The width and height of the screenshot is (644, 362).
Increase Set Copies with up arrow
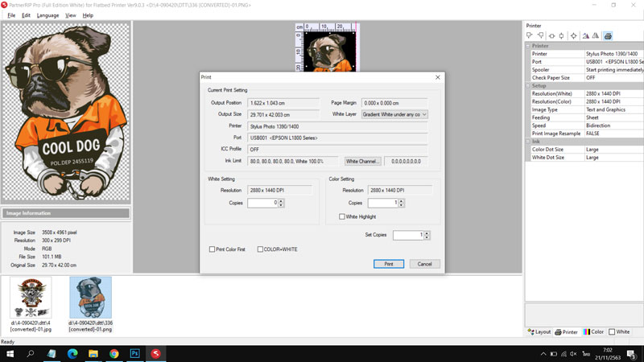coord(427,233)
